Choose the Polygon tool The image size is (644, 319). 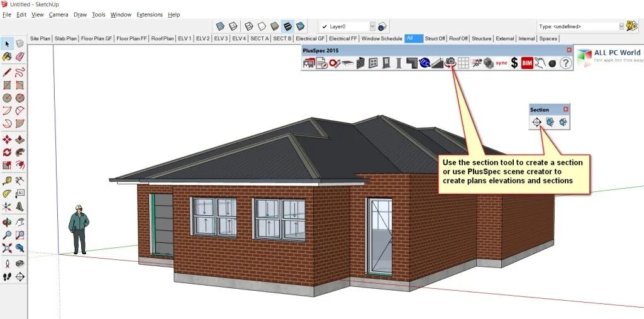point(19,98)
